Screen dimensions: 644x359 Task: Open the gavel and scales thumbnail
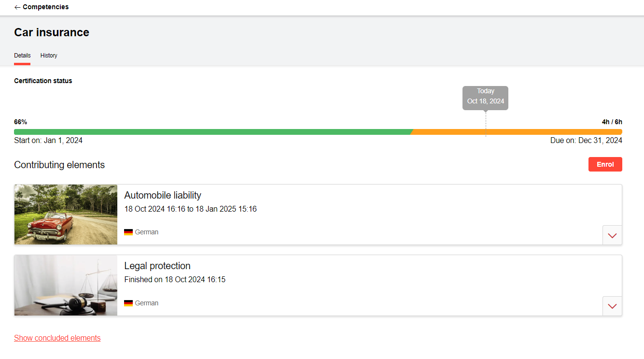[66, 286]
